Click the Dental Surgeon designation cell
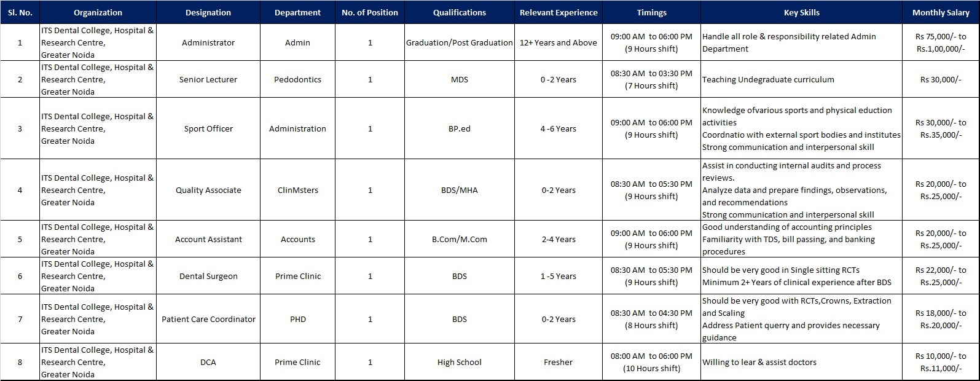Viewport: 980px width, 381px height. [x=208, y=276]
